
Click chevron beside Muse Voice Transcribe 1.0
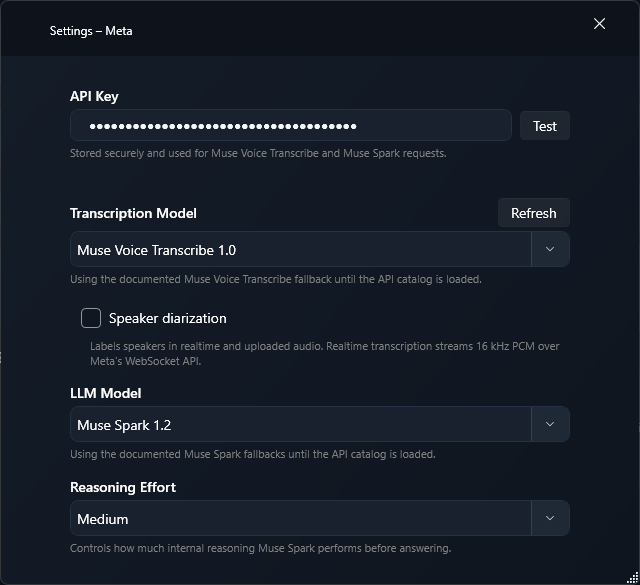pos(550,249)
